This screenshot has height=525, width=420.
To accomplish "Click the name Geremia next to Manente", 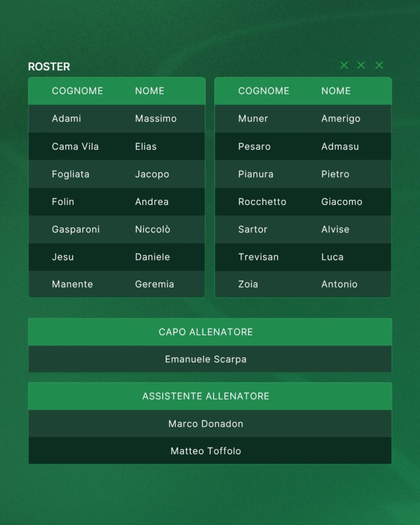I will click(155, 284).
